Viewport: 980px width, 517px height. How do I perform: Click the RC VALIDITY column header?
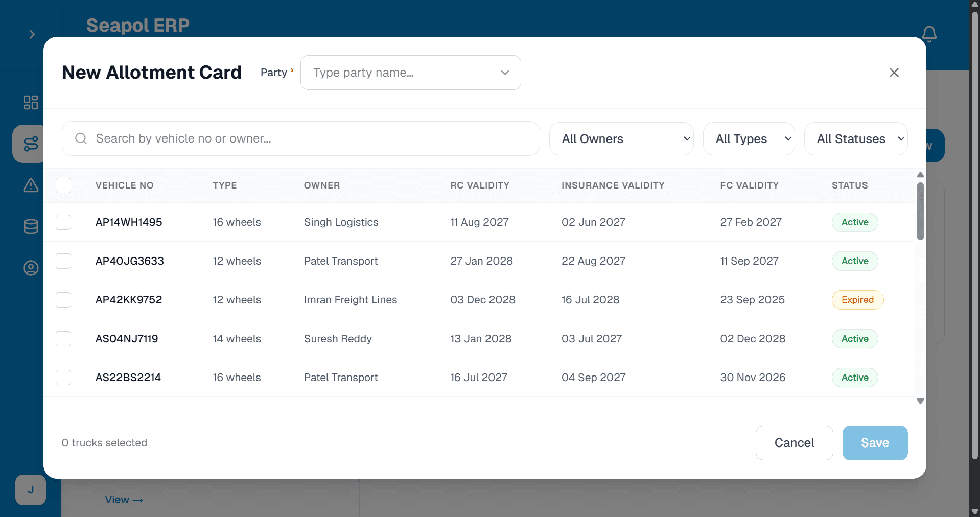click(480, 185)
